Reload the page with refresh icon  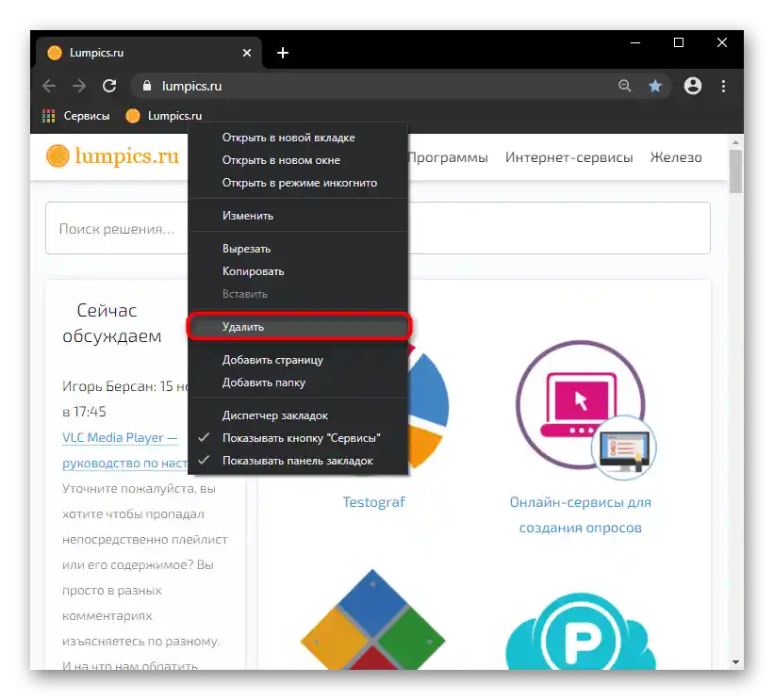tap(109, 87)
